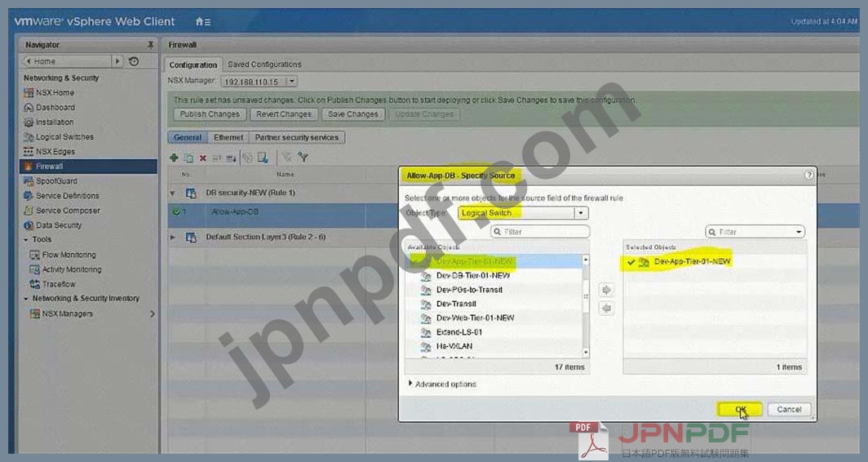Open Service Definitions in navigator
868x462 pixels.
click(67, 196)
